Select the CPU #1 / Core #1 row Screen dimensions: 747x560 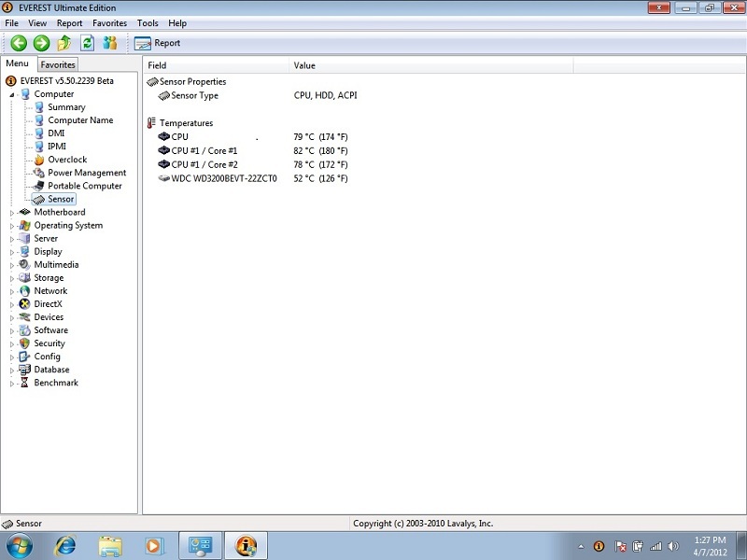click(x=252, y=151)
